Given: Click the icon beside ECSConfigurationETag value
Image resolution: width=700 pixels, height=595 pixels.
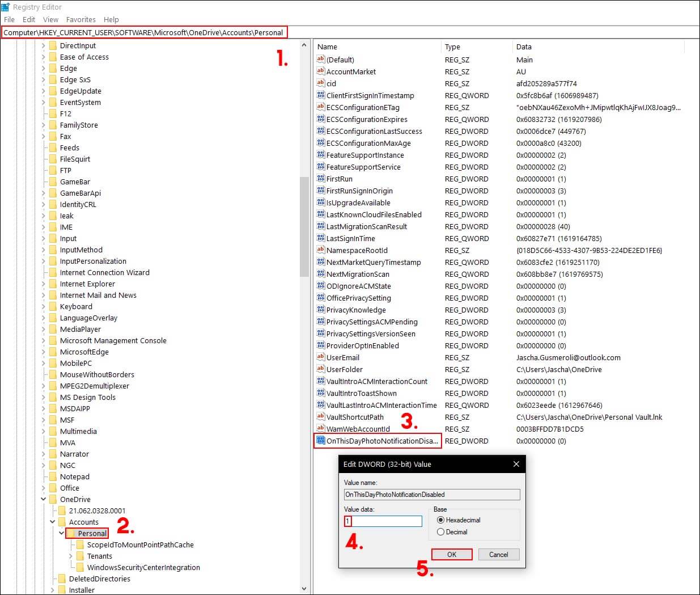Looking at the screenshot, I should coord(321,107).
